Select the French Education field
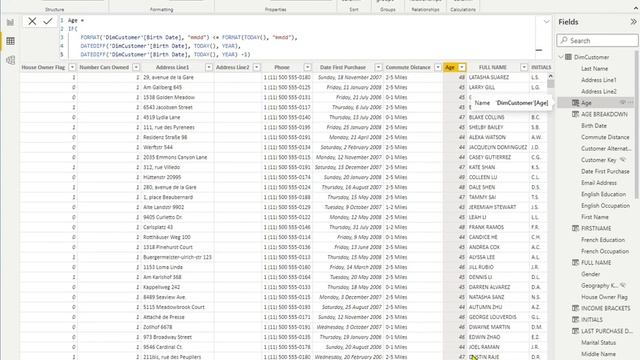 tap(603, 240)
